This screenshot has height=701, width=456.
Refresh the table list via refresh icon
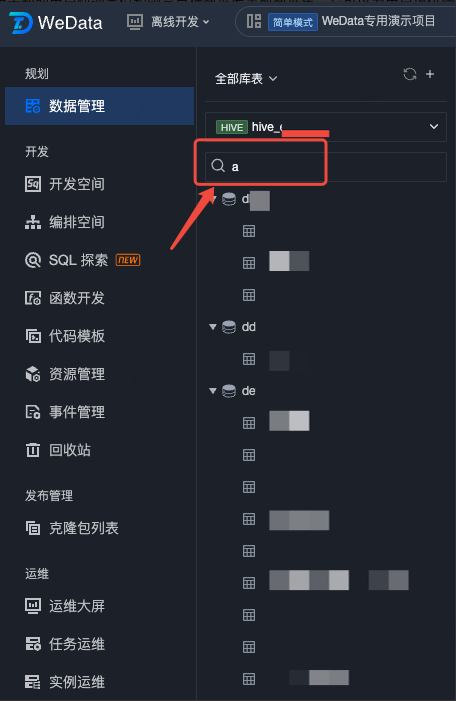(410, 74)
